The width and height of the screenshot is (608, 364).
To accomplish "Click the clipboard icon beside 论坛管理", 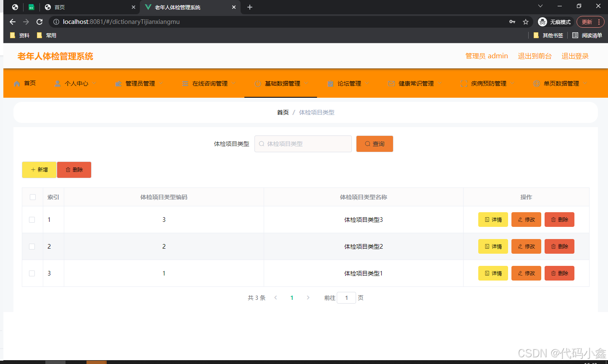I will coord(330,83).
